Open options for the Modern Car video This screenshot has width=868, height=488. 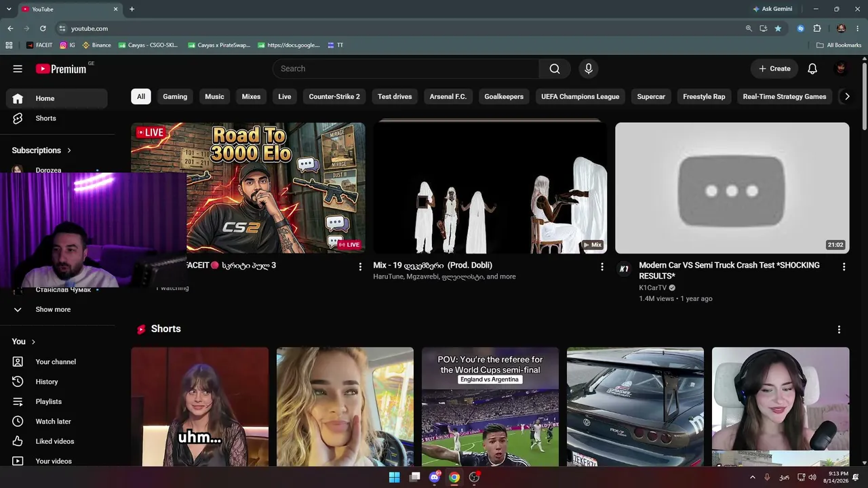pos(844,267)
